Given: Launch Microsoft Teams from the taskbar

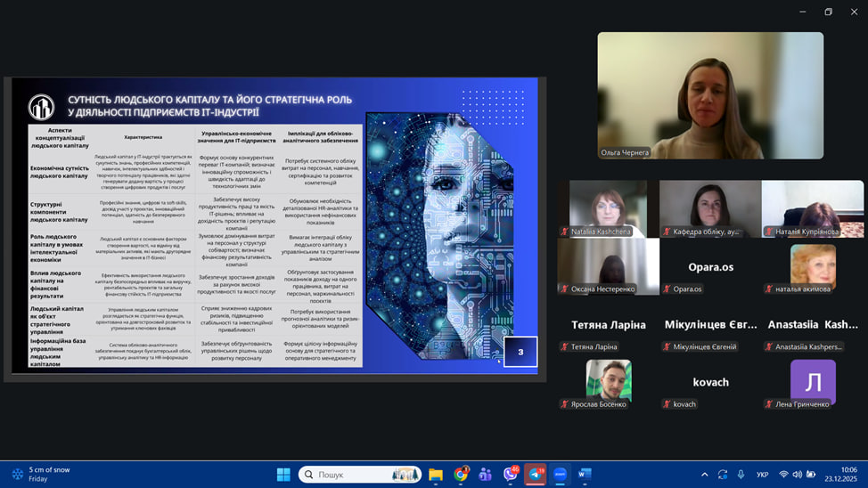Looking at the screenshot, I should pos(486,475).
